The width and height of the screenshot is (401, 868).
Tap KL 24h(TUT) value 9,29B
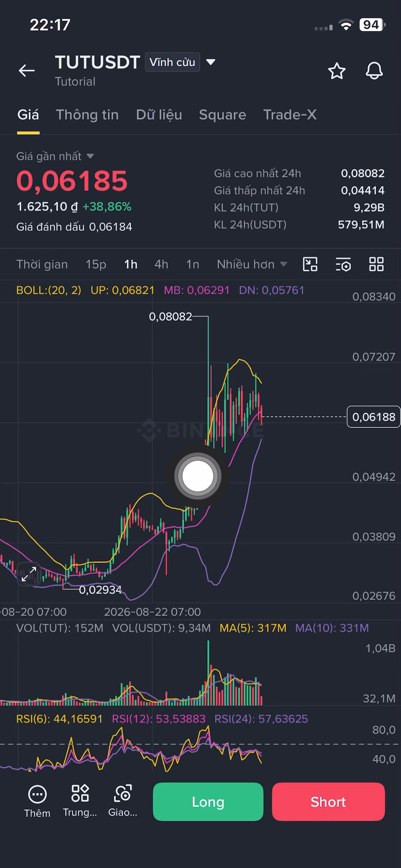[369, 208]
